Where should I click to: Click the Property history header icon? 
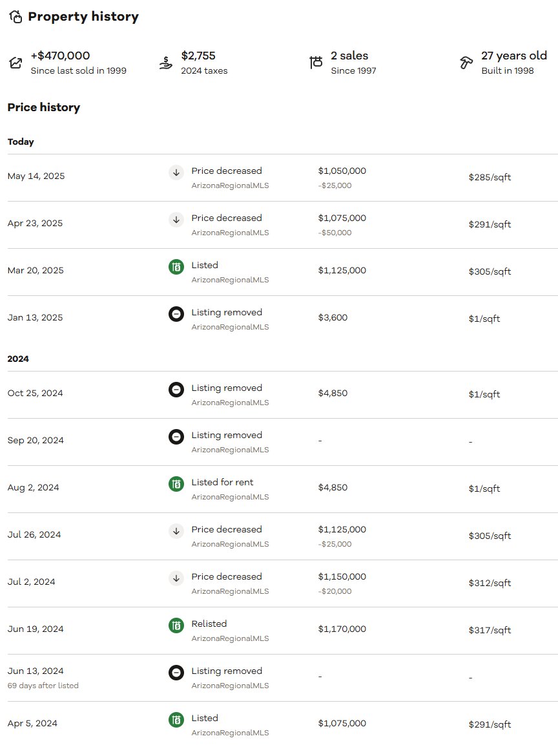(15, 17)
